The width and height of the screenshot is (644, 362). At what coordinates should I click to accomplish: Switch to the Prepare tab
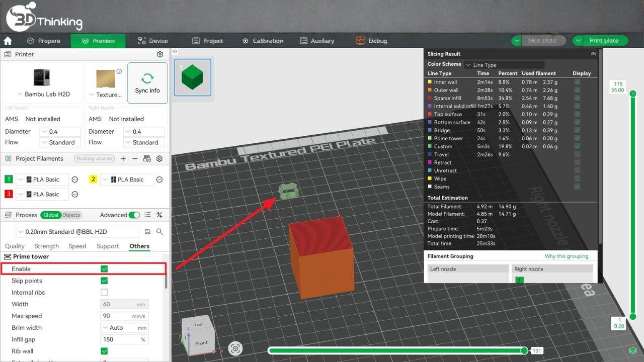pos(44,41)
